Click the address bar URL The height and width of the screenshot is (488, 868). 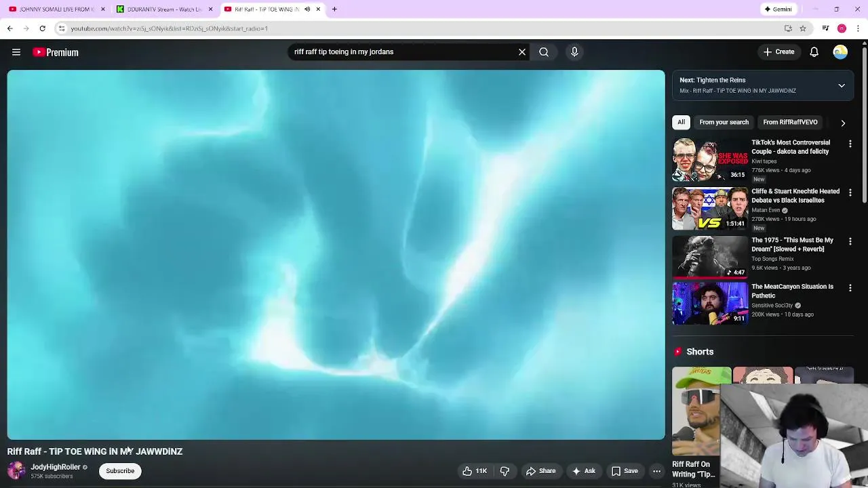click(170, 28)
